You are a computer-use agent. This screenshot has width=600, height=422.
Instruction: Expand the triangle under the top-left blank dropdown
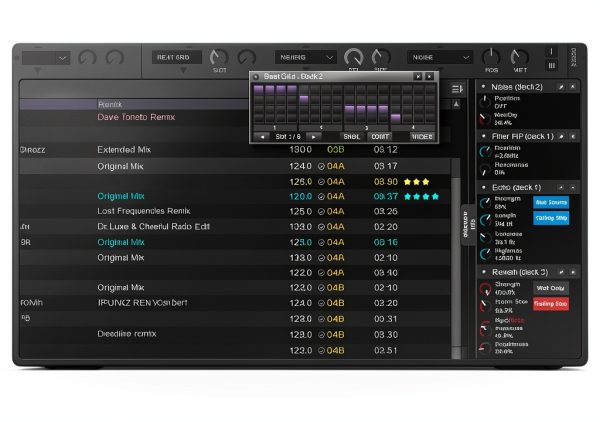37,71
